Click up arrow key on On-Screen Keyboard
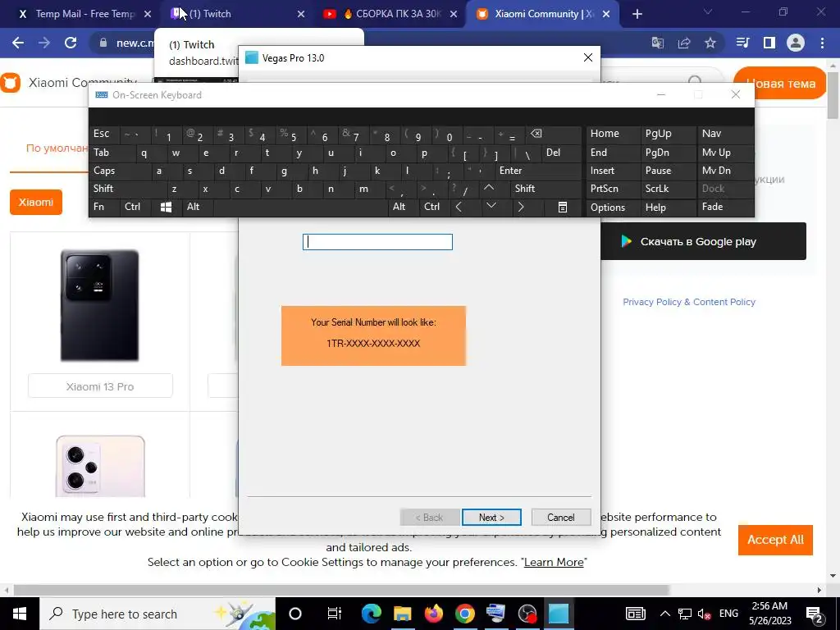The width and height of the screenshot is (840, 630). coord(494,189)
